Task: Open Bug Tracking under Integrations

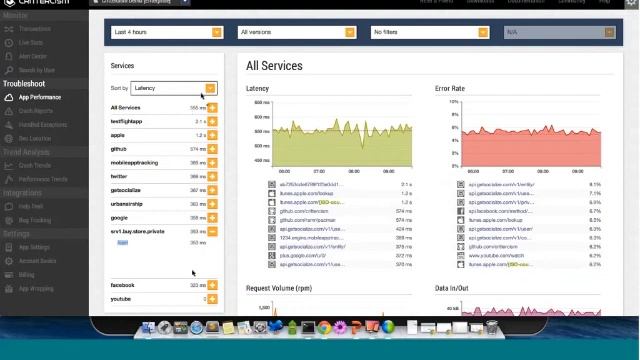Action: 35,220
